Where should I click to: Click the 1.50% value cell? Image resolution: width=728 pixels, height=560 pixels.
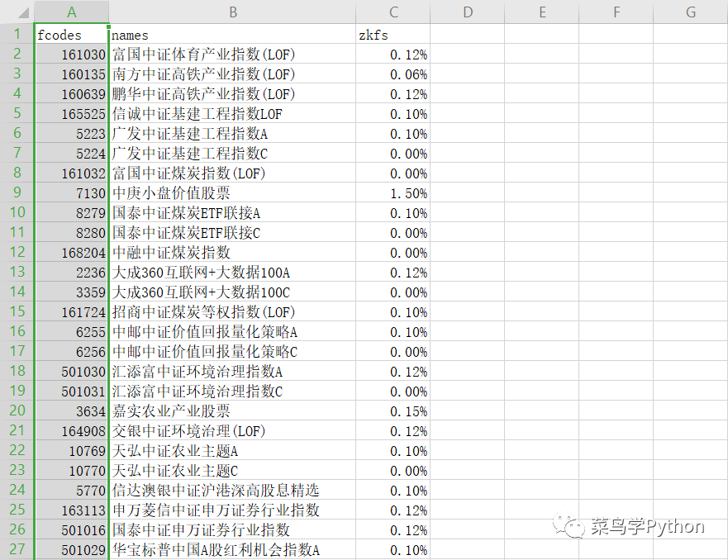393,193
